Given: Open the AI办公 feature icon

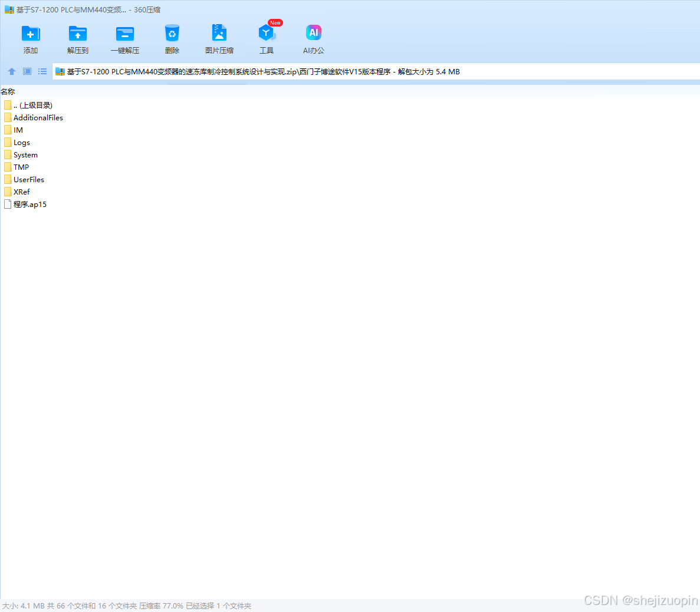Looking at the screenshot, I should point(313,32).
